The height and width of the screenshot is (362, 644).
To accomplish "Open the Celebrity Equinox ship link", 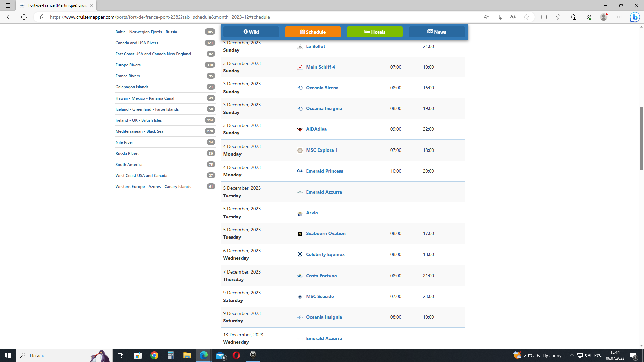I will click(x=325, y=254).
